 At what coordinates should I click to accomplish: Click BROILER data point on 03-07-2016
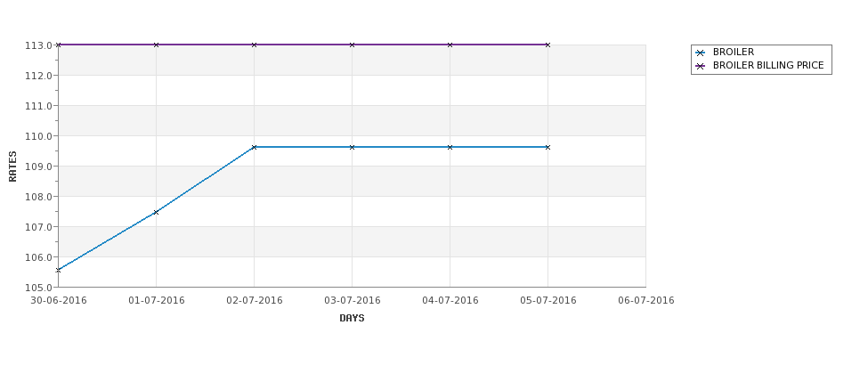[352, 147]
